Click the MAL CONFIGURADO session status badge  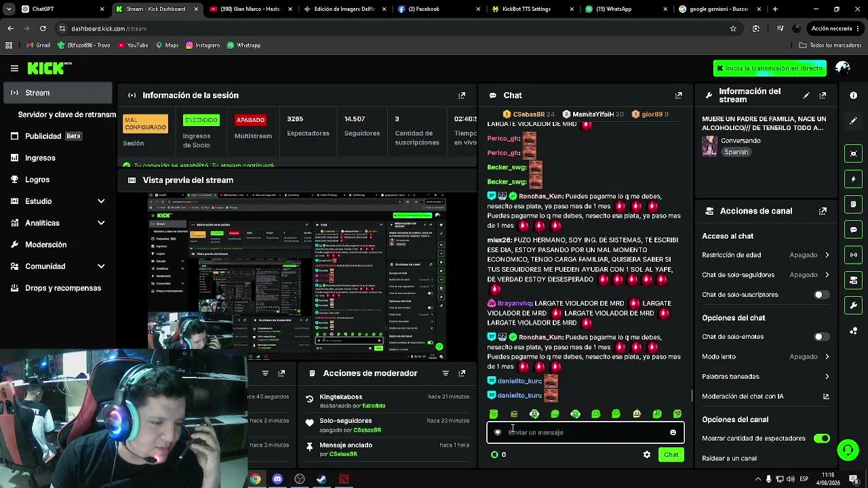[145, 123]
